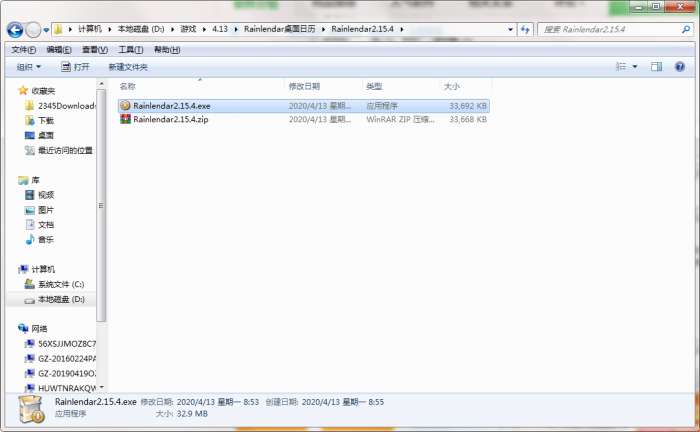
Task: Open the 图片 library
Action: pyautogui.click(x=46, y=210)
